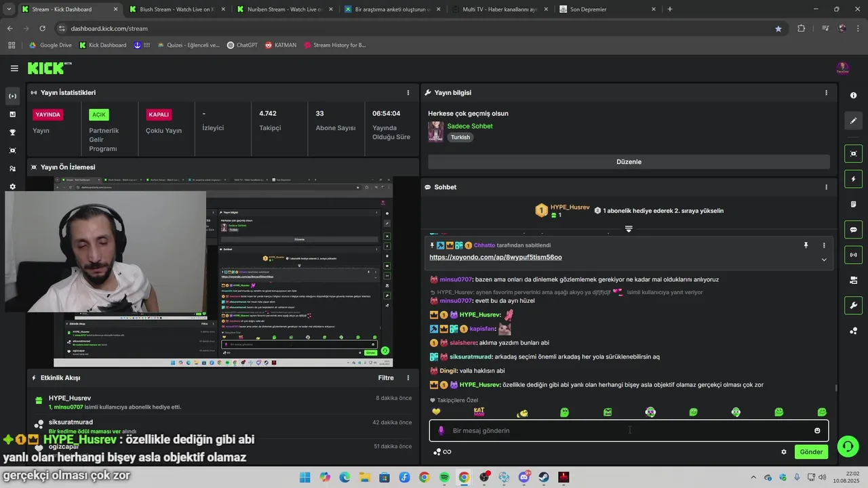Screen dimensions: 868x488
Task: Reload the page with browser refresh
Action: 42,28
